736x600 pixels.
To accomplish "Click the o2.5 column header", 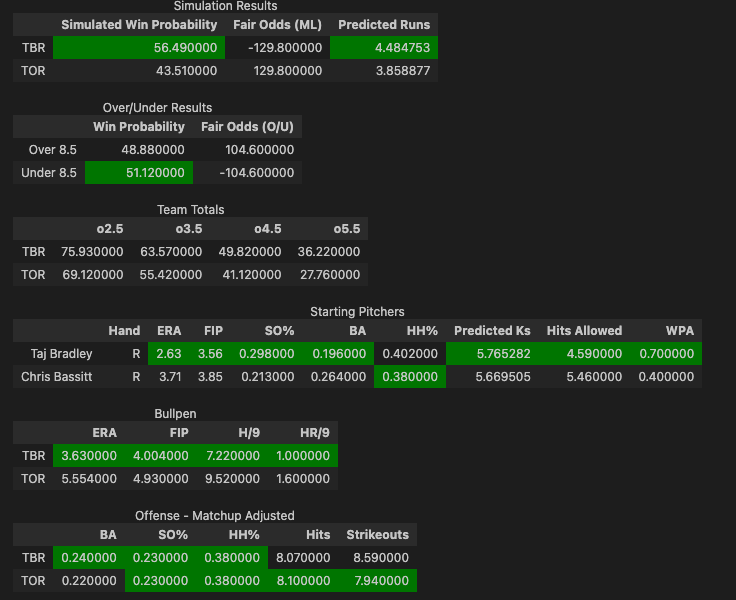I will (110, 229).
